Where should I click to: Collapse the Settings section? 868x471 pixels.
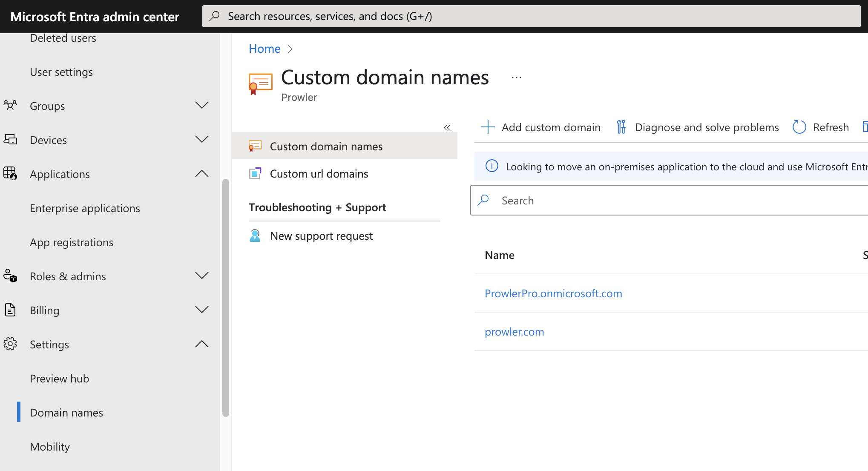(x=202, y=344)
